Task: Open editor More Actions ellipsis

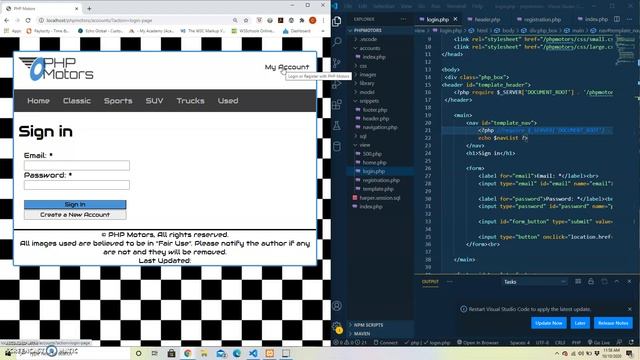Action: 630,19
